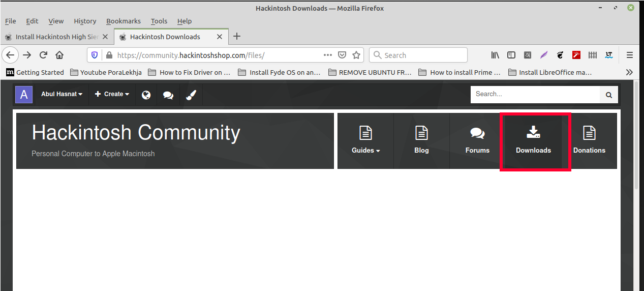Open a new browser tab
This screenshot has height=291, width=644.
click(x=237, y=37)
